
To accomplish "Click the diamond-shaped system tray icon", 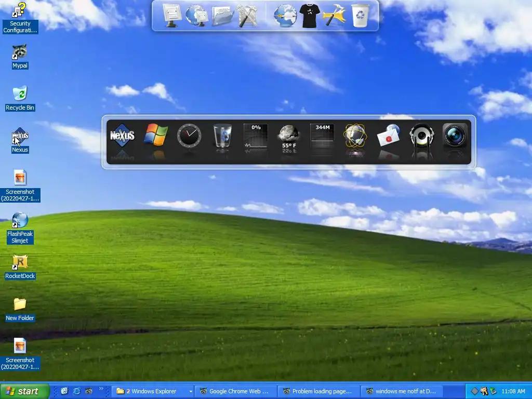I will coord(475,391).
